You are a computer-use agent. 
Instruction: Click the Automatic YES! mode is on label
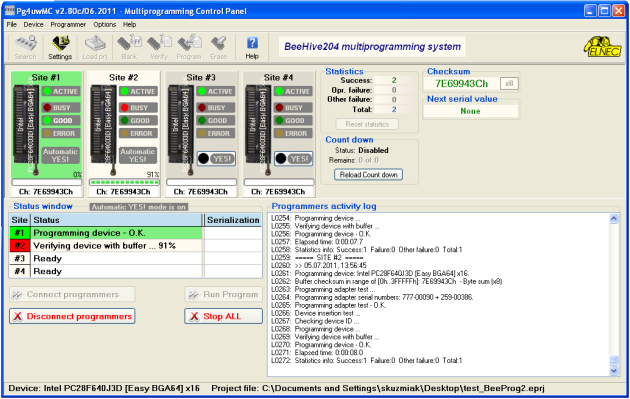(x=139, y=207)
